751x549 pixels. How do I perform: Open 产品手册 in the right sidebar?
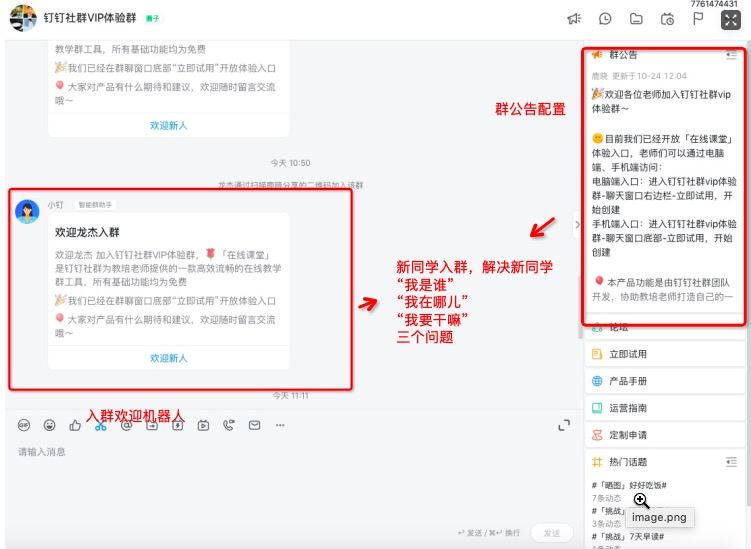tap(665, 381)
